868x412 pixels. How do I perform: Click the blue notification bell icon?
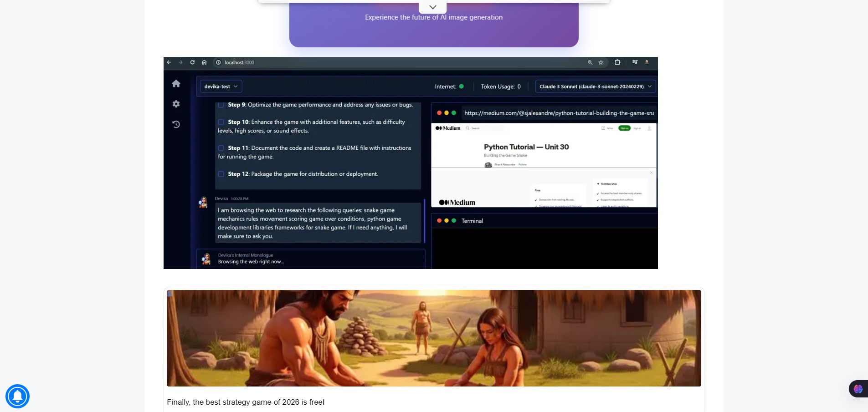pos(17,396)
